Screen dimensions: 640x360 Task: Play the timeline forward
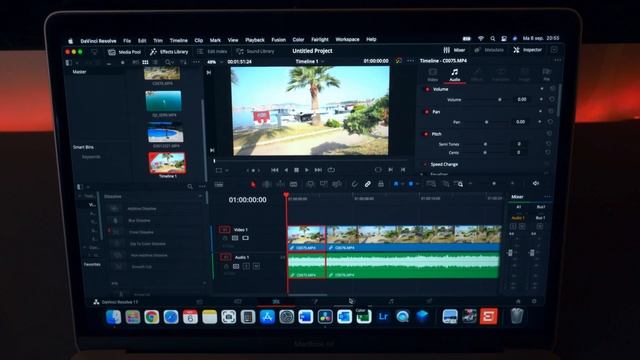307,170
